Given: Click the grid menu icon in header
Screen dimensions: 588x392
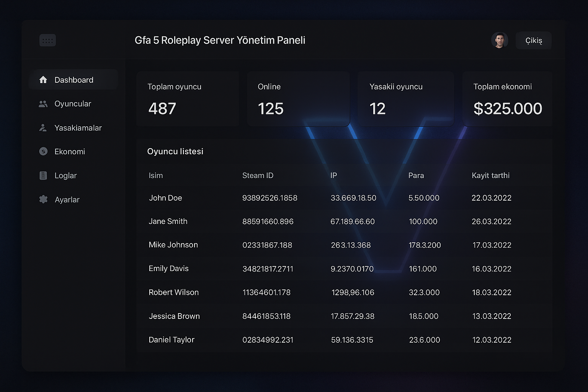Looking at the screenshot, I should (47, 40).
